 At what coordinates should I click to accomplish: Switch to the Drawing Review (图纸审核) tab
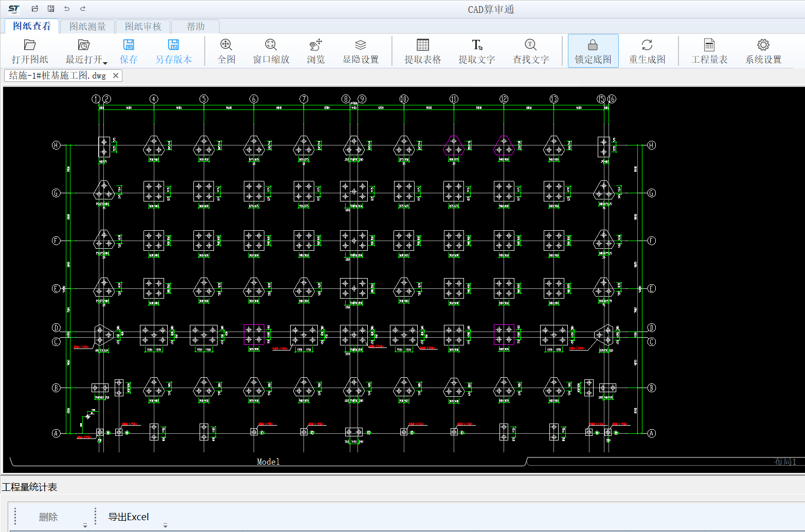click(143, 27)
